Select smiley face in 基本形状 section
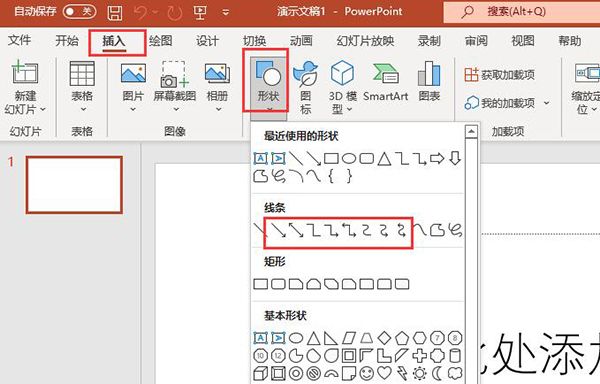This screenshot has width=600, height=384. [367, 373]
